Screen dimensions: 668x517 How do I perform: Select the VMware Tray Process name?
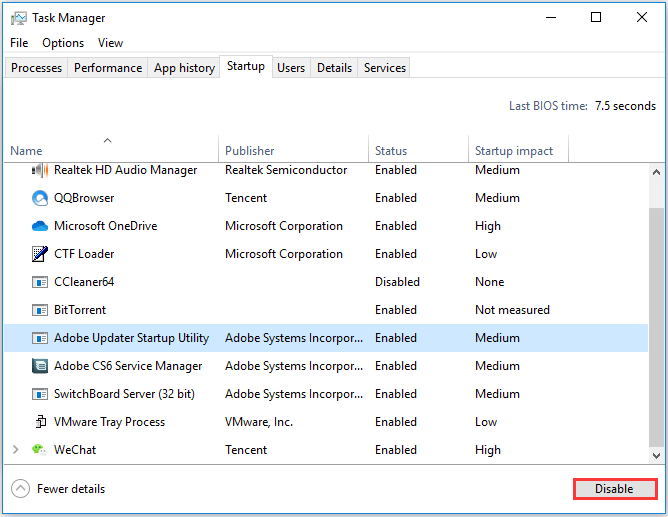[109, 422]
